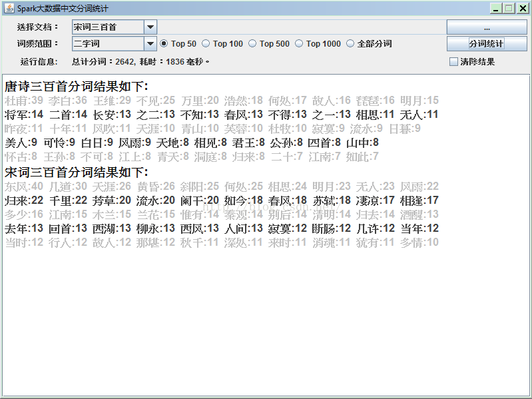Click the result 东风:40
The image size is (532, 399).
point(24,187)
